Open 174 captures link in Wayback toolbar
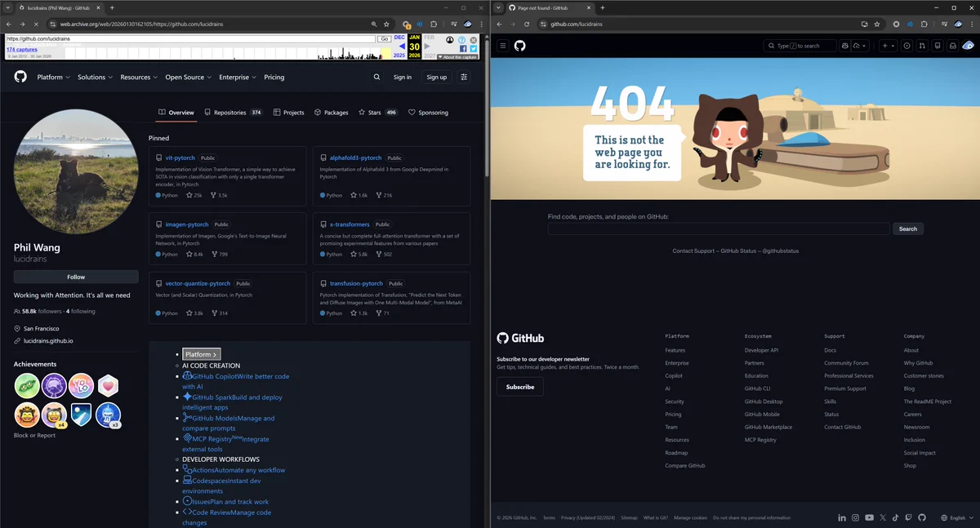Image resolution: width=980 pixels, height=528 pixels. pos(22,50)
